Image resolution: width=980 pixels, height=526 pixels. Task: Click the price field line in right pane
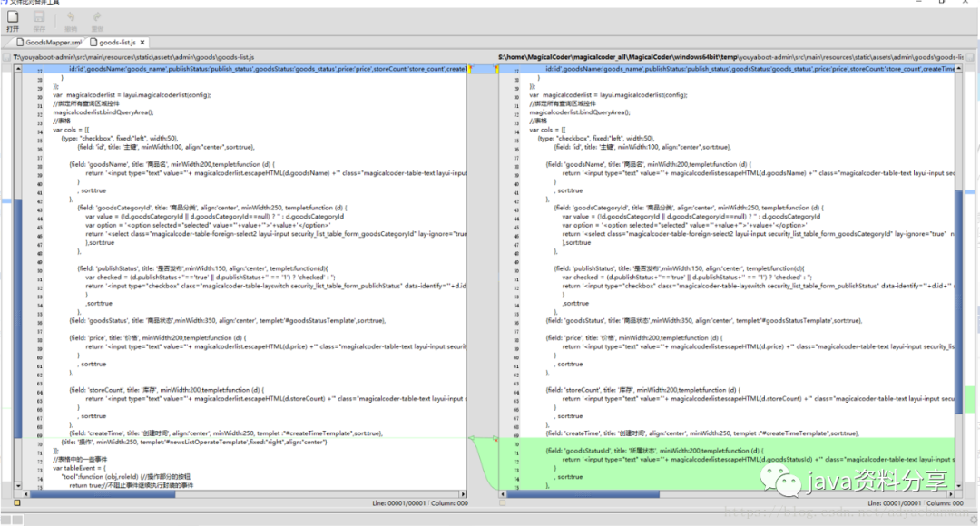tap(634, 337)
